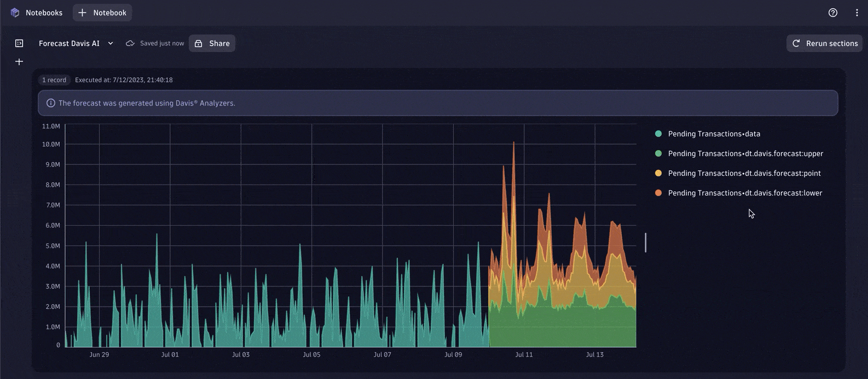Image resolution: width=868 pixels, height=379 pixels.
Task: Click the Rerun sections button
Action: (824, 43)
